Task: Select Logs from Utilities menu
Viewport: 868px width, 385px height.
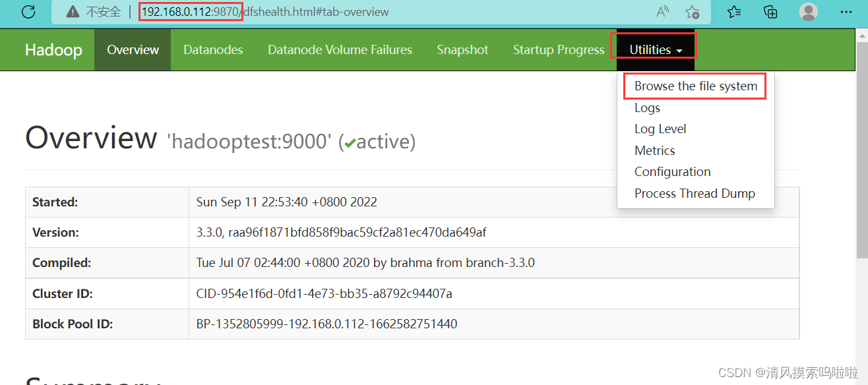Action: (x=695, y=107)
